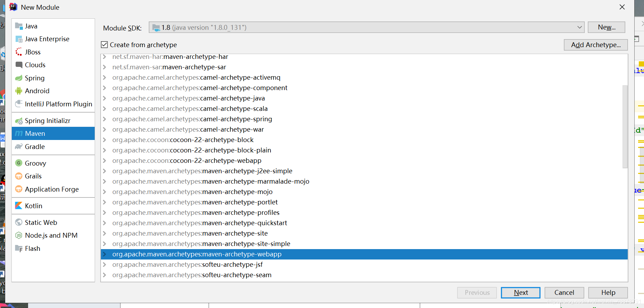Click the Application Forge icon
Image resolution: width=644 pixels, height=308 pixels.
pyautogui.click(x=19, y=189)
